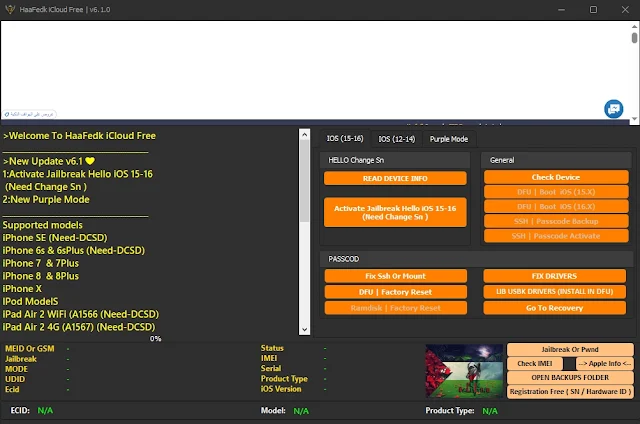Select DFU | Boot iOS (15.X)

click(556, 192)
